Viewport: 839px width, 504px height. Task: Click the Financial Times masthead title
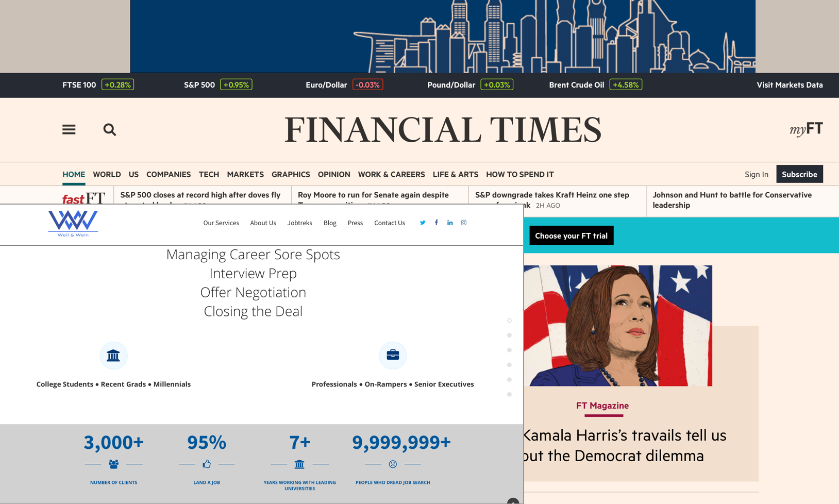(443, 129)
